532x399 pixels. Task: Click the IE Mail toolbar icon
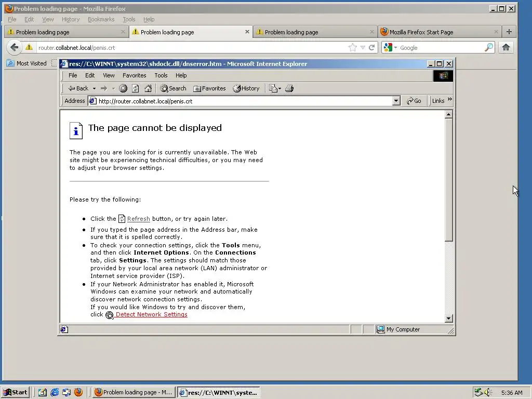(x=274, y=88)
